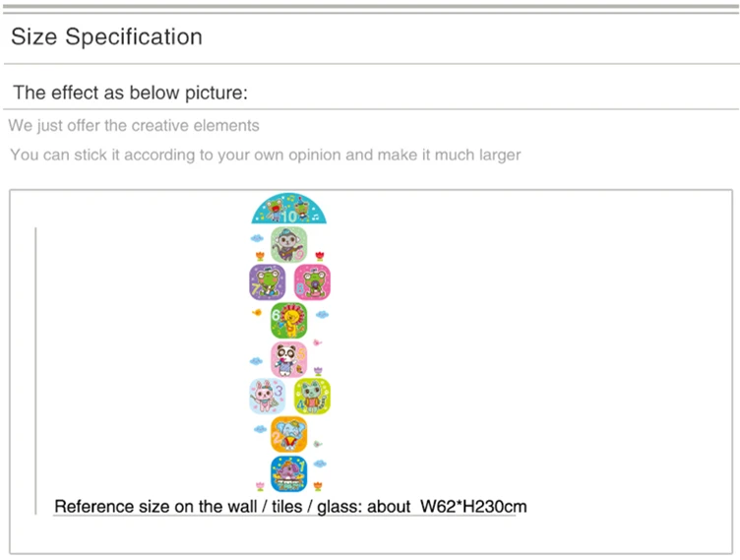Click the red tulip right of monkey tile
Image resolution: width=740 pixels, height=560 pixels.
pyautogui.click(x=320, y=256)
